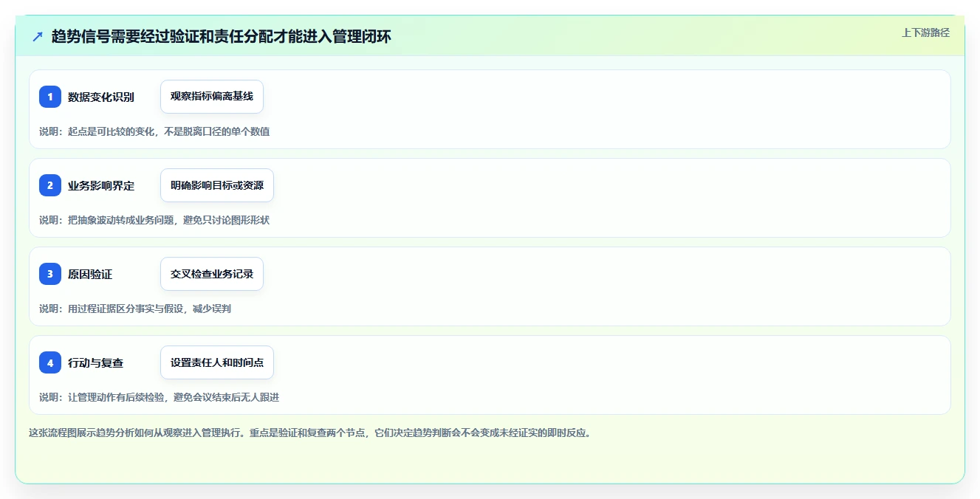The image size is (980, 499).
Task: Select the step 4 number badge
Action: (x=50, y=362)
